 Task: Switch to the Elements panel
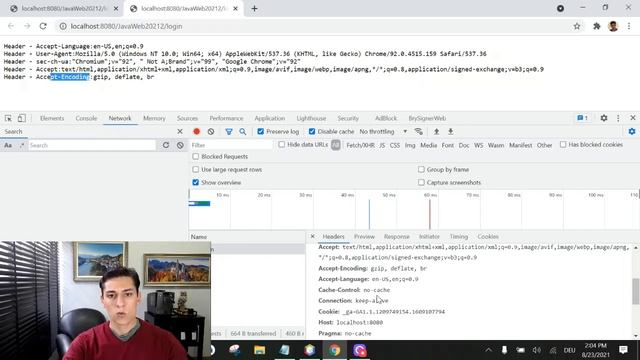tap(52, 118)
